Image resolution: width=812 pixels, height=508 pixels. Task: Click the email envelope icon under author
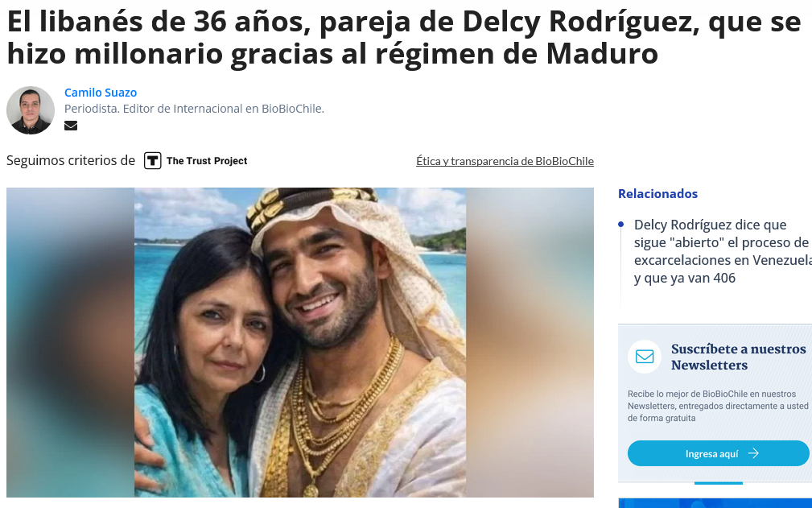tap(71, 126)
